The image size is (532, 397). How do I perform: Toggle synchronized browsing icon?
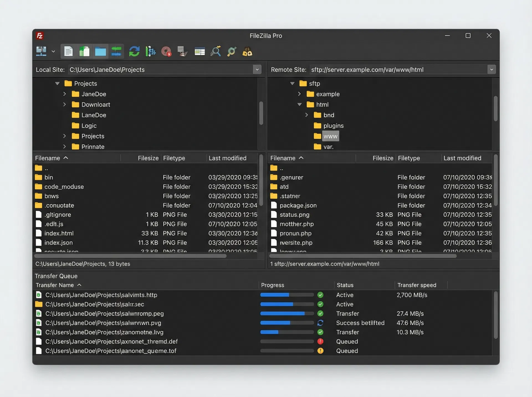232,51
